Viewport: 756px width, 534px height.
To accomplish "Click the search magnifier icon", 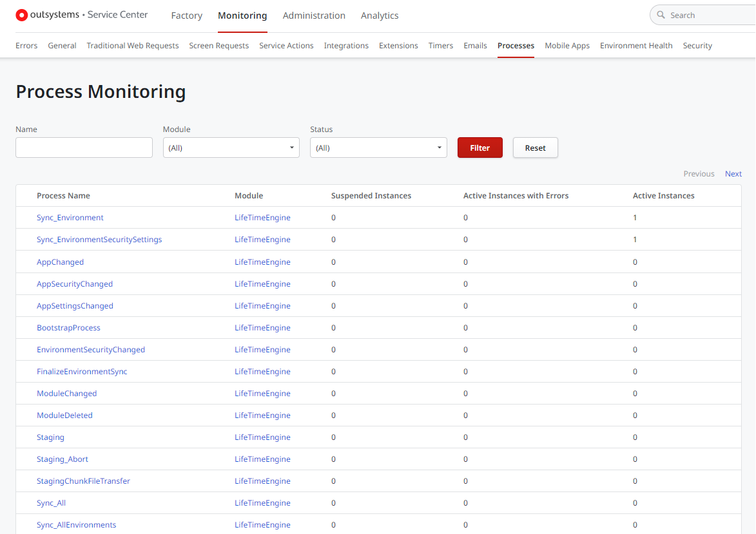I will click(662, 14).
